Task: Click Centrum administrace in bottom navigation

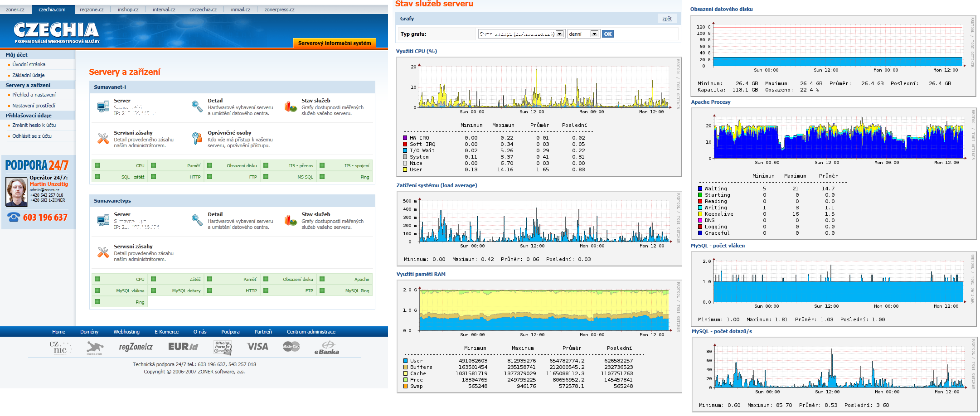Action: 311,332
